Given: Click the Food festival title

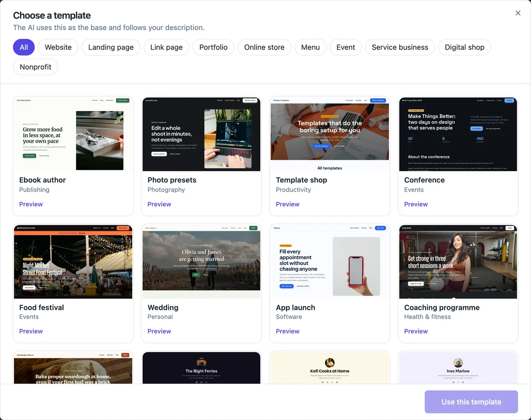Looking at the screenshot, I should point(42,308).
